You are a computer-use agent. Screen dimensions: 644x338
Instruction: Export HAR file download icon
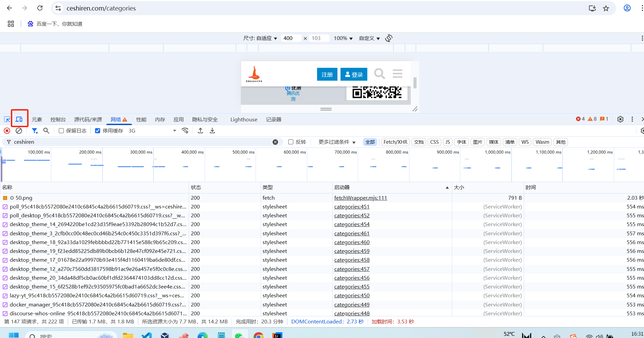point(213,131)
